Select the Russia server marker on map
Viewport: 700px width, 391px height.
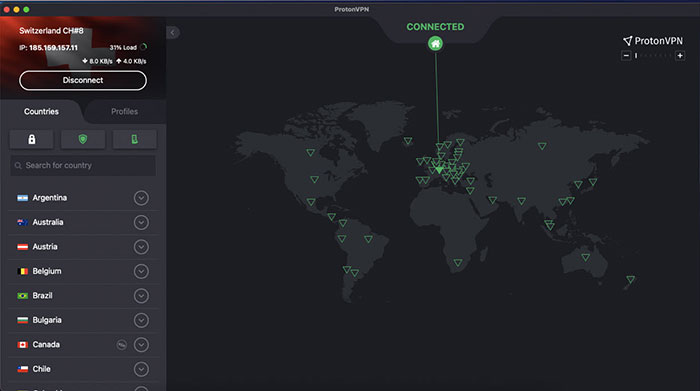pyautogui.click(x=542, y=146)
